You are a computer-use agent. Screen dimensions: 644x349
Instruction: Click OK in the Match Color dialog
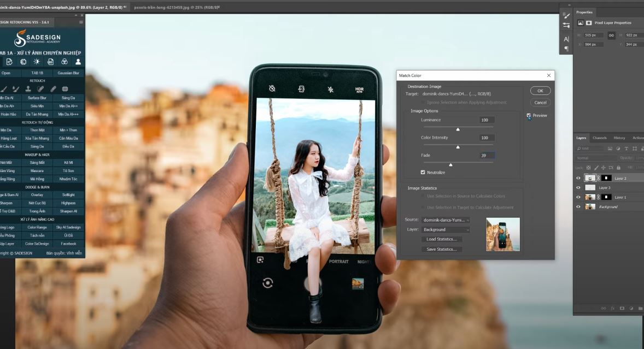tap(540, 91)
